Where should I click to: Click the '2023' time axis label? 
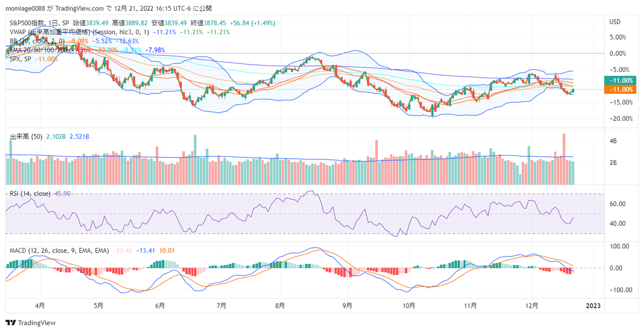(594, 305)
